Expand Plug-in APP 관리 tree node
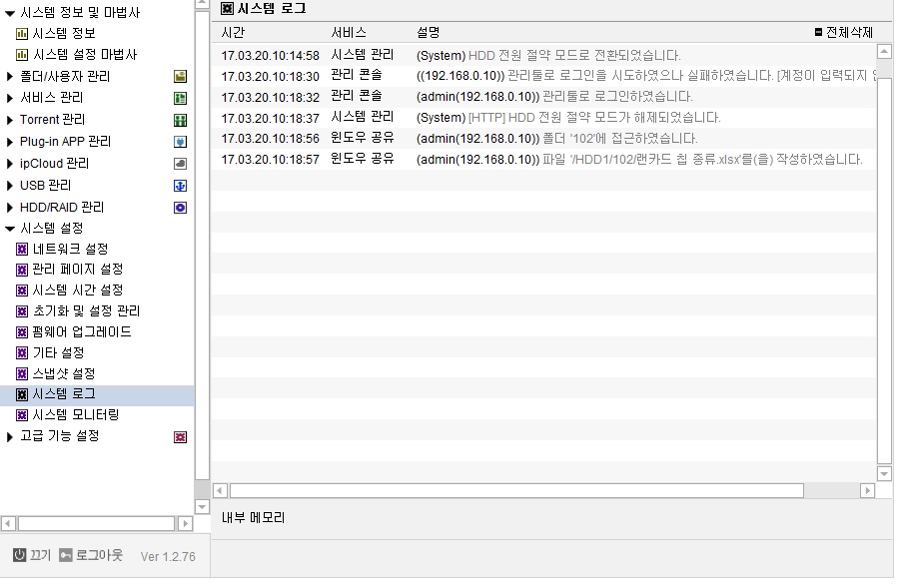The width and height of the screenshot is (906, 588). tap(9, 142)
